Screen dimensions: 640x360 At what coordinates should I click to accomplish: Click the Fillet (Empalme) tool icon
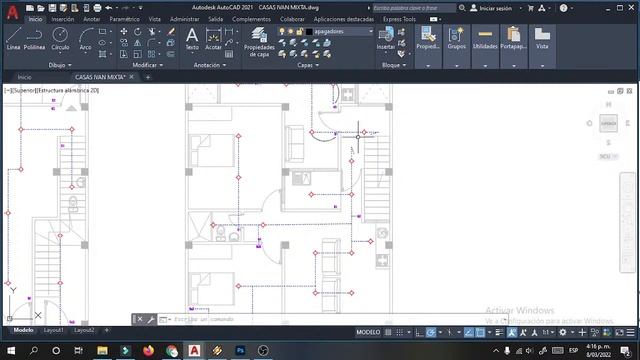[151, 42]
